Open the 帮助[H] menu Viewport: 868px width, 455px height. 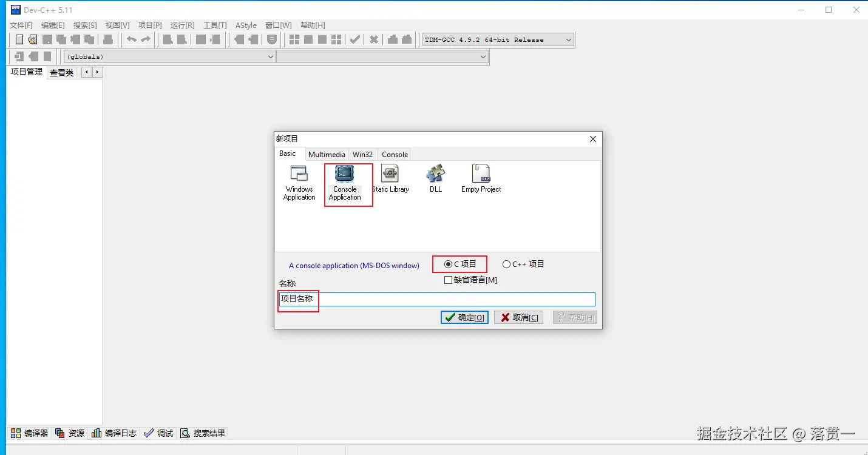(313, 25)
